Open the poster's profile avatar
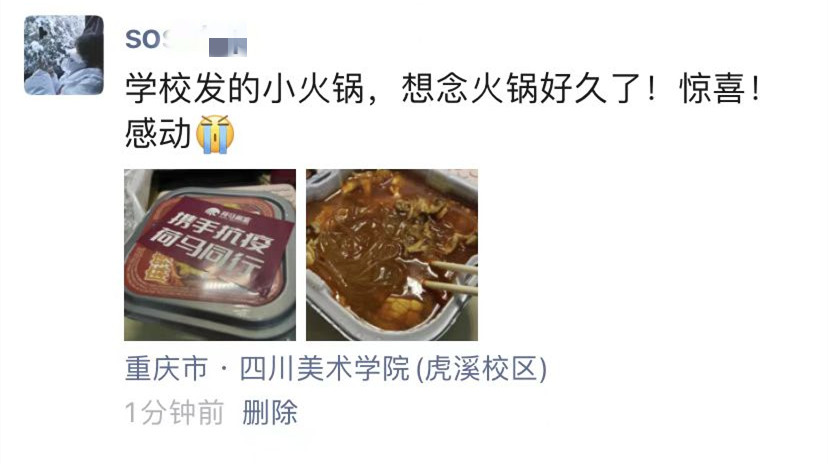The height and width of the screenshot is (464, 828). (x=64, y=55)
